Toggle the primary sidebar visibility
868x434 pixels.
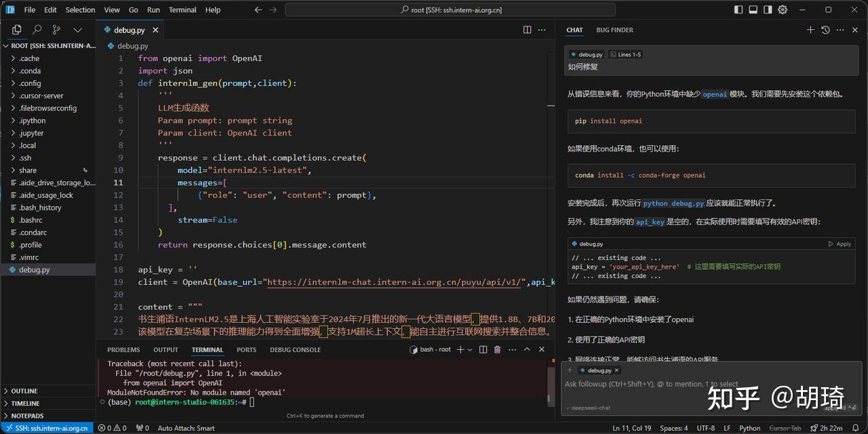[x=738, y=9]
